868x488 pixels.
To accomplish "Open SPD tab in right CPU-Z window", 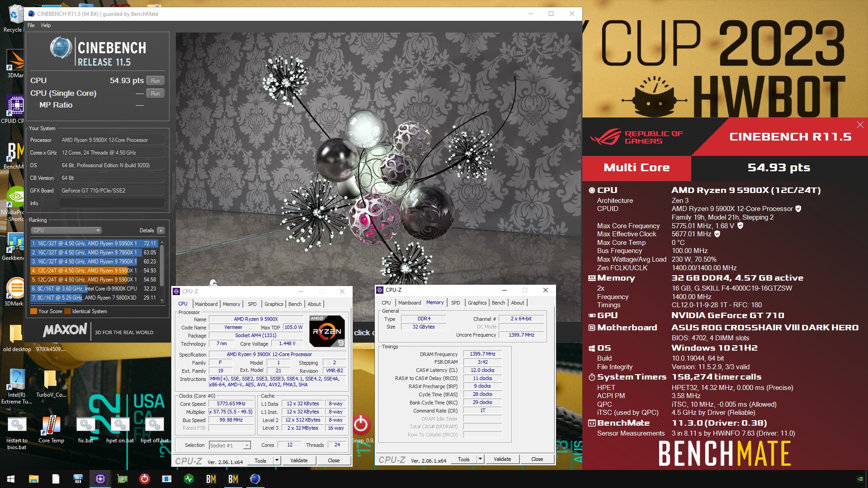I will pos(456,303).
